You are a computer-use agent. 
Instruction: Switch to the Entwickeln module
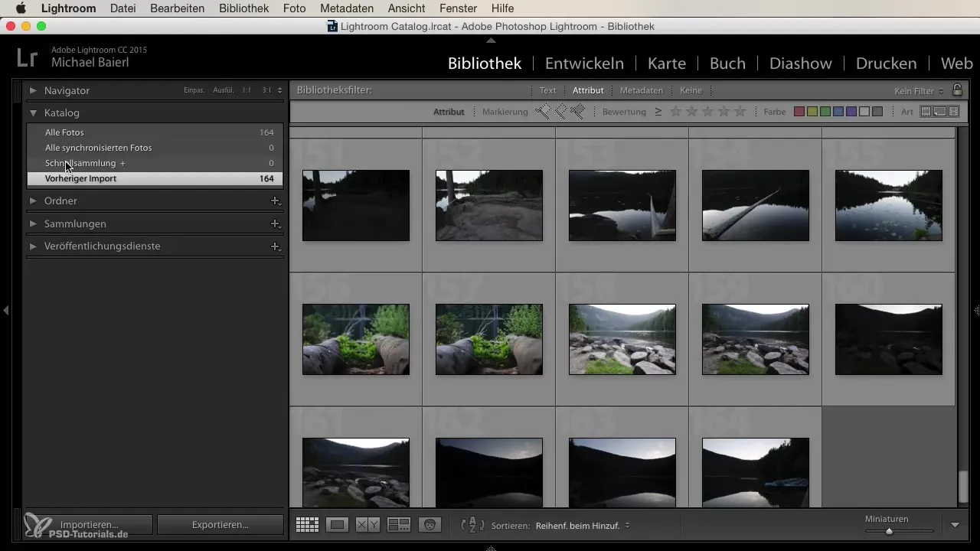tap(584, 64)
